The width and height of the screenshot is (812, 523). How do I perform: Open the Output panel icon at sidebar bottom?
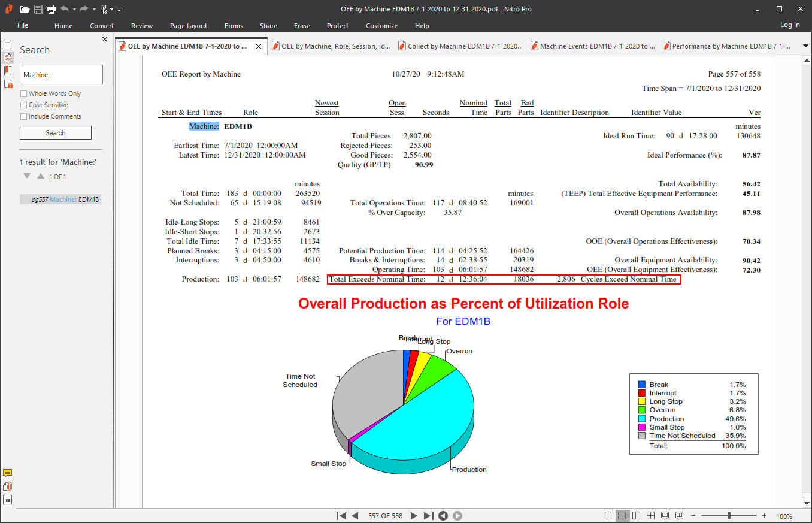[8, 500]
